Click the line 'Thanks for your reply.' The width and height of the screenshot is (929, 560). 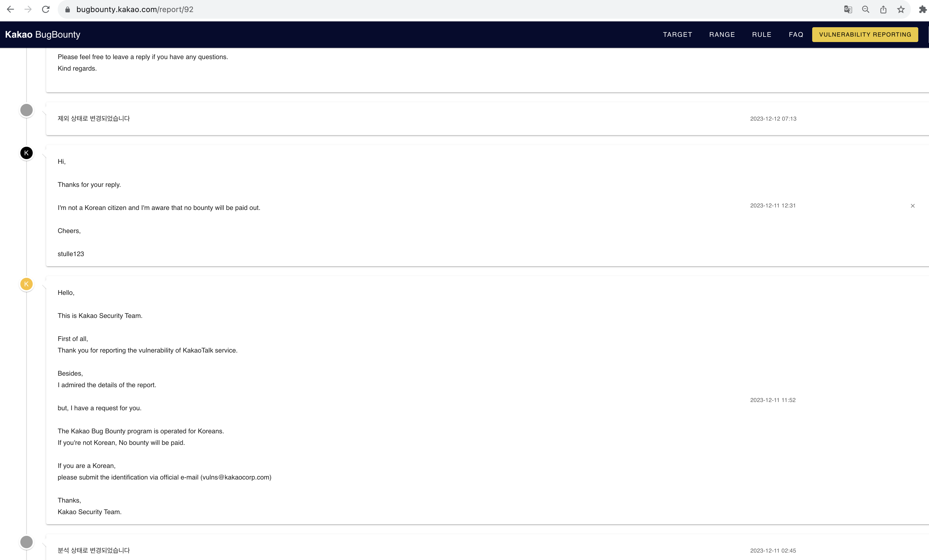[89, 185]
